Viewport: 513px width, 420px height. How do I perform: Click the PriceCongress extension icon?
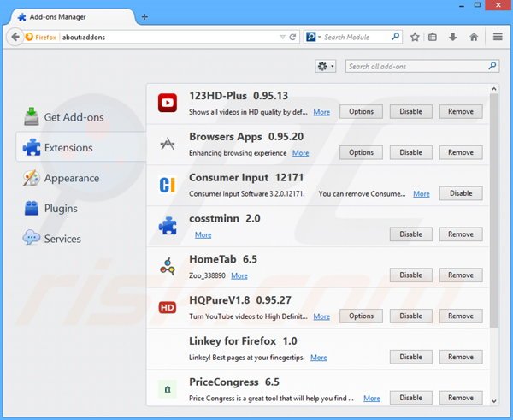click(x=168, y=389)
